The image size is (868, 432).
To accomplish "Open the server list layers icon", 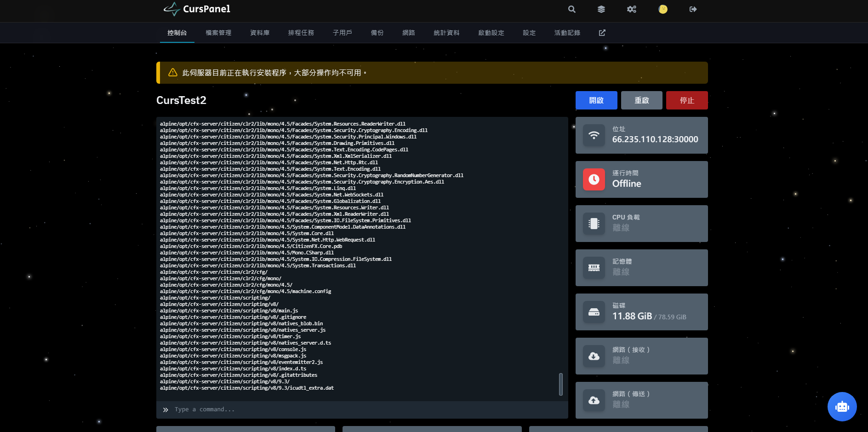I will (601, 9).
